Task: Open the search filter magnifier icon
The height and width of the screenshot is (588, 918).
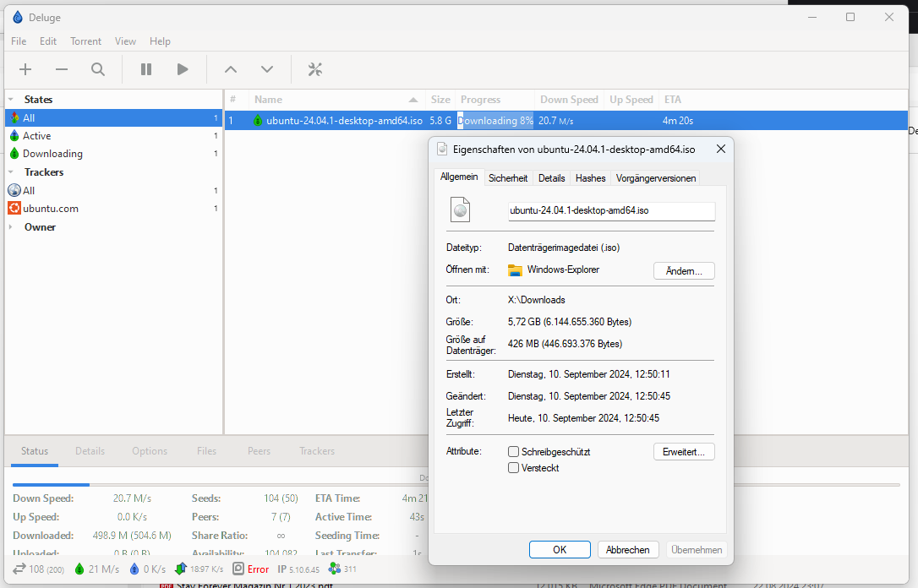Action: pos(98,69)
